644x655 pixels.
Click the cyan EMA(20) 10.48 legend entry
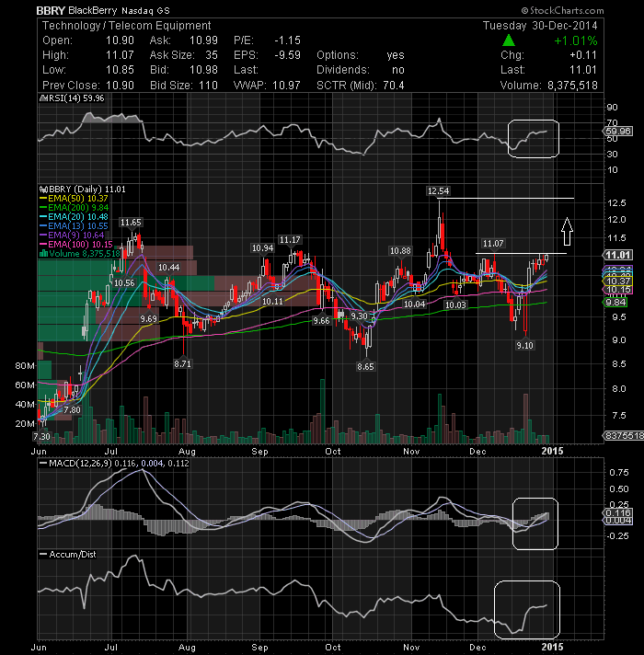click(x=74, y=217)
